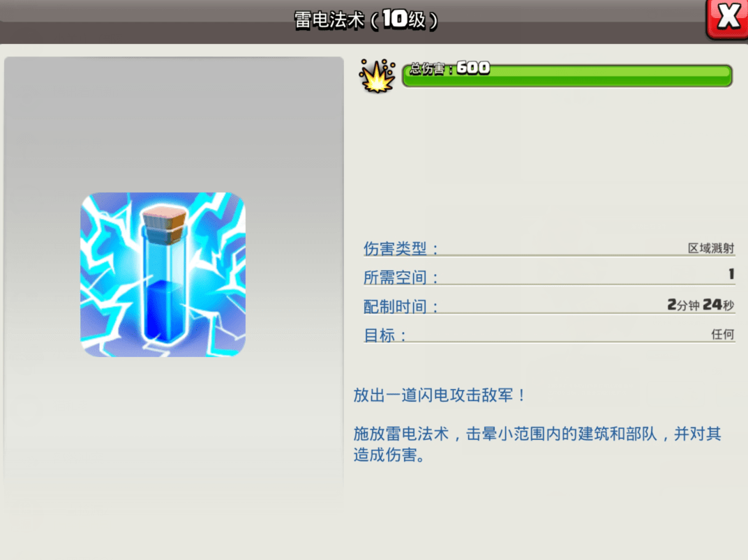Click the 总伤害 600 text
Image resolution: width=748 pixels, height=560 pixels.
coord(449,68)
